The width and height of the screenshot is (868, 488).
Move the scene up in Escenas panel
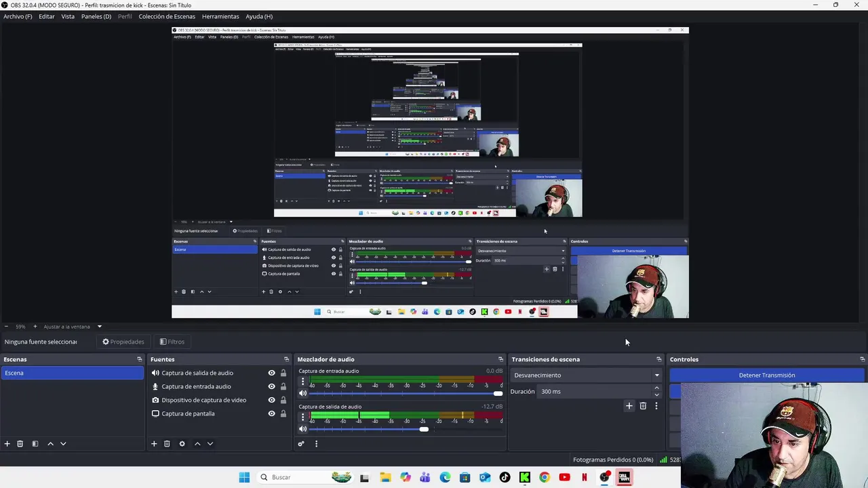click(50, 444)
